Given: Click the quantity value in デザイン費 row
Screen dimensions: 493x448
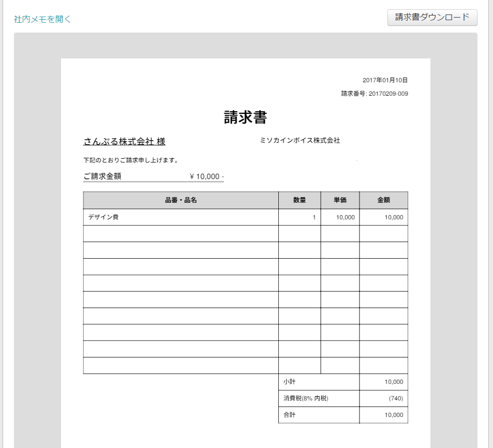Looking at the screenshot, I should click(313, 217).
